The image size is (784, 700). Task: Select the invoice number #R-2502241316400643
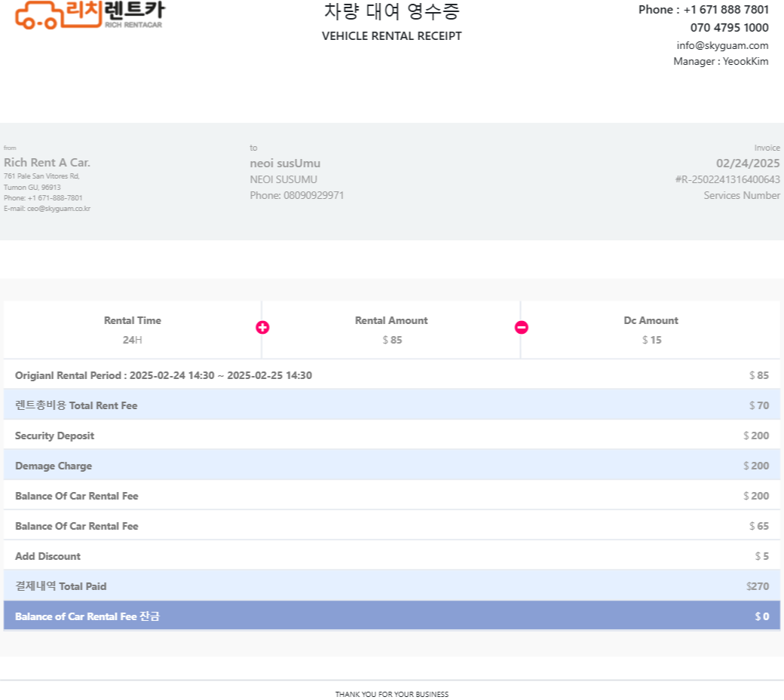point(727,179)
